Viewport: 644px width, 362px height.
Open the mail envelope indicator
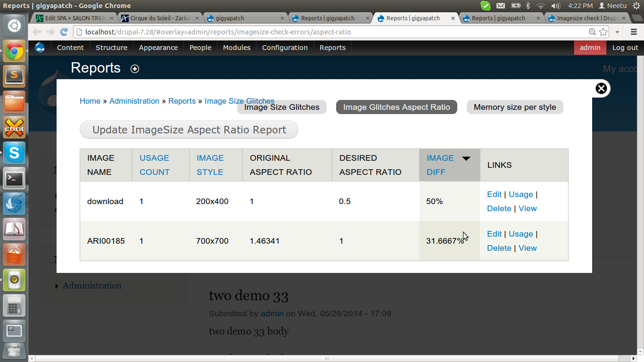click(x=501, y=6)
